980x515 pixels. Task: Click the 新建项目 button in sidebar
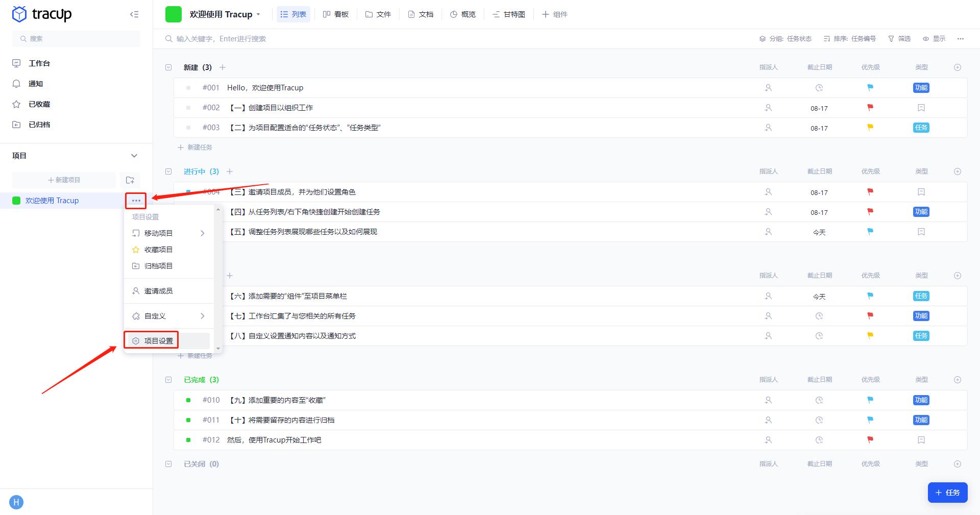pyautogui.click(x=64, y=180)
